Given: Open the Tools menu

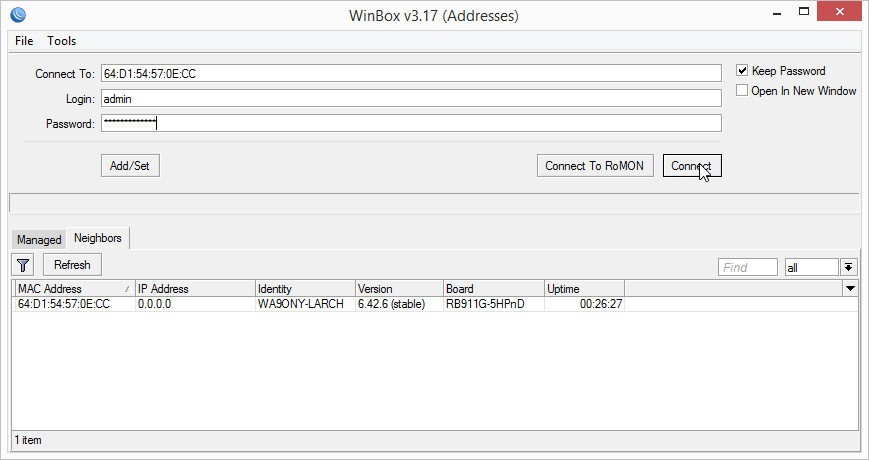Looking at the screenshot, I should point(62,40).
